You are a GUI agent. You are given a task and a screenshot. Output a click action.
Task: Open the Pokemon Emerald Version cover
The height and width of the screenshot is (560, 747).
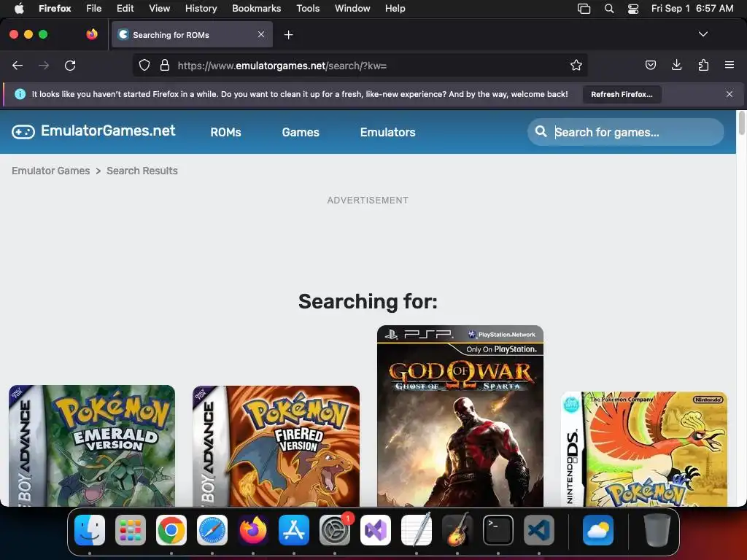[x=92, y=446]
